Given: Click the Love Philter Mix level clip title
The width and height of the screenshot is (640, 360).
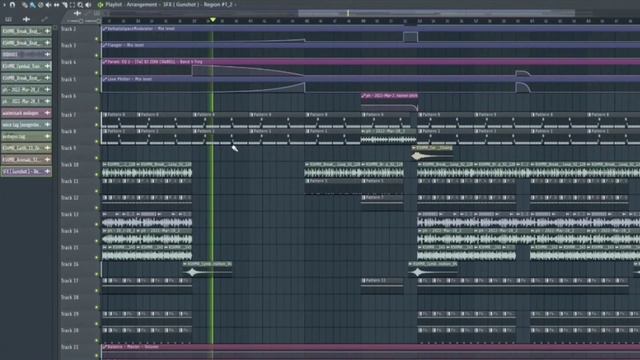Looking at the screenshot, I should [130, 79].
